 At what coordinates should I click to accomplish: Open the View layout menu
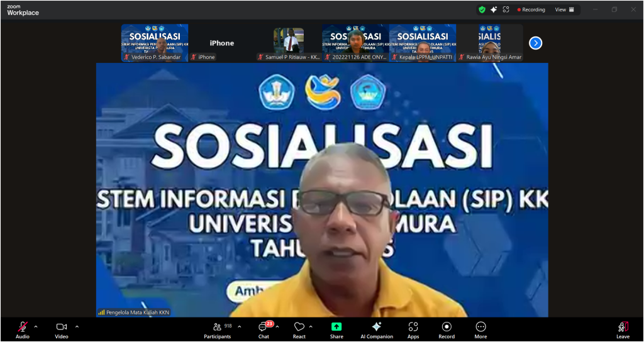tap(564, 9)
